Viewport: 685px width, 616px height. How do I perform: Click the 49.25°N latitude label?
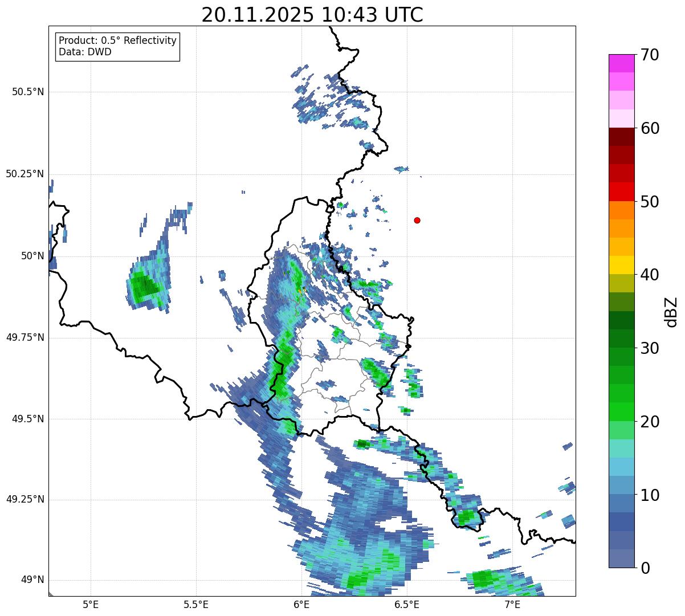tap(25, 499)
